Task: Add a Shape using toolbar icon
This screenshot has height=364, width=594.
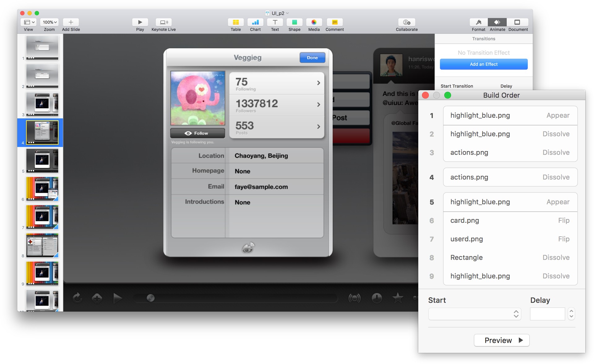Action: coord(294,22)
